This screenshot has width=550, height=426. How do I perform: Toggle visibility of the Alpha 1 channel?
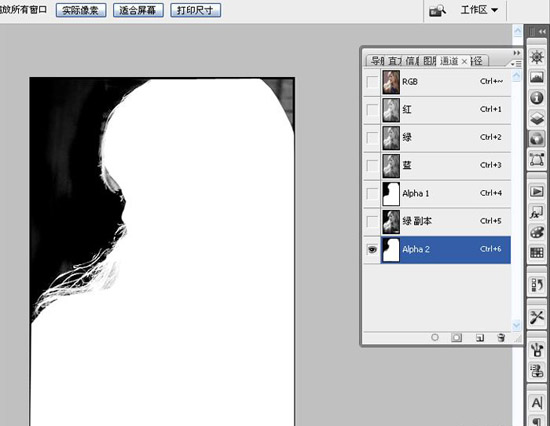[x=372, y=193]
